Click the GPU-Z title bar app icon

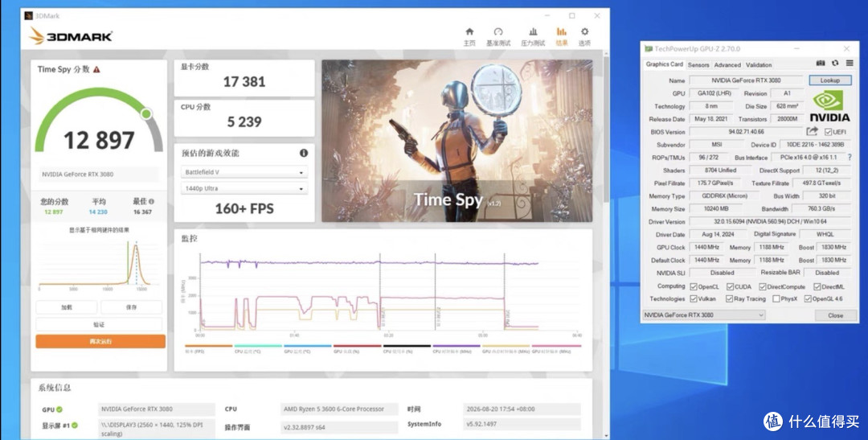649,49
